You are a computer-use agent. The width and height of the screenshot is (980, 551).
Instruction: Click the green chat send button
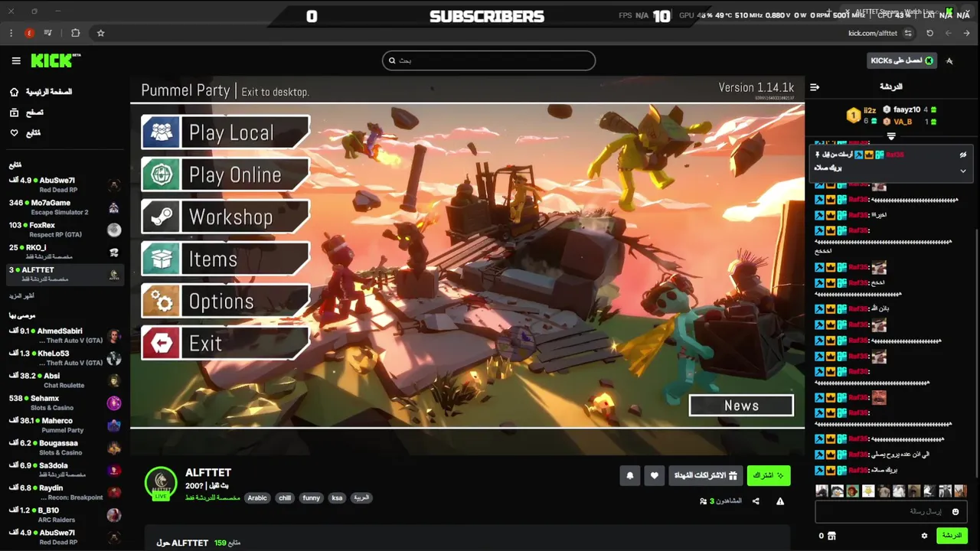[x=952, y=536]
